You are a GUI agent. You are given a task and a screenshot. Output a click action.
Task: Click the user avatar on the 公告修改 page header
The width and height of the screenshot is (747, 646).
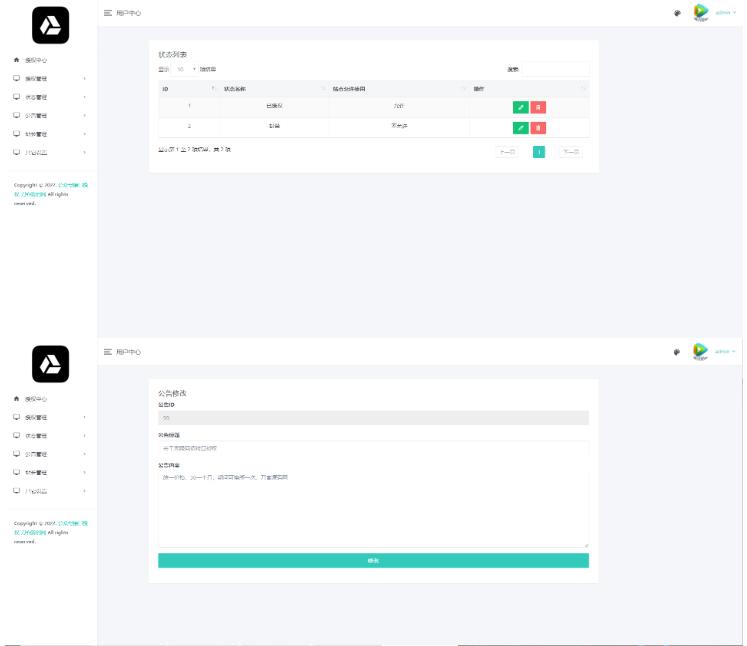tap(701, 351)
